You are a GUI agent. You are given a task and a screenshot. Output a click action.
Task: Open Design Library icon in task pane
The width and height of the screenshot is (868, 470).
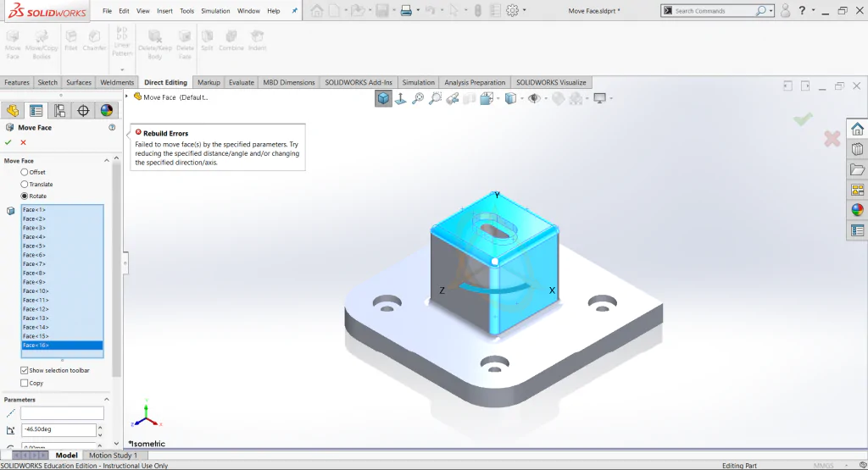pyautogui.click(x=858, y=149)
